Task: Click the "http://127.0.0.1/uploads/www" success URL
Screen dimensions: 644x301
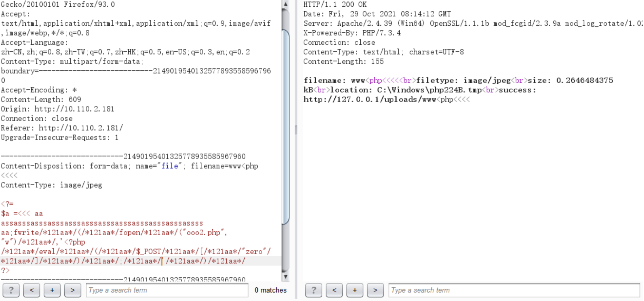Action: point(370,100)
